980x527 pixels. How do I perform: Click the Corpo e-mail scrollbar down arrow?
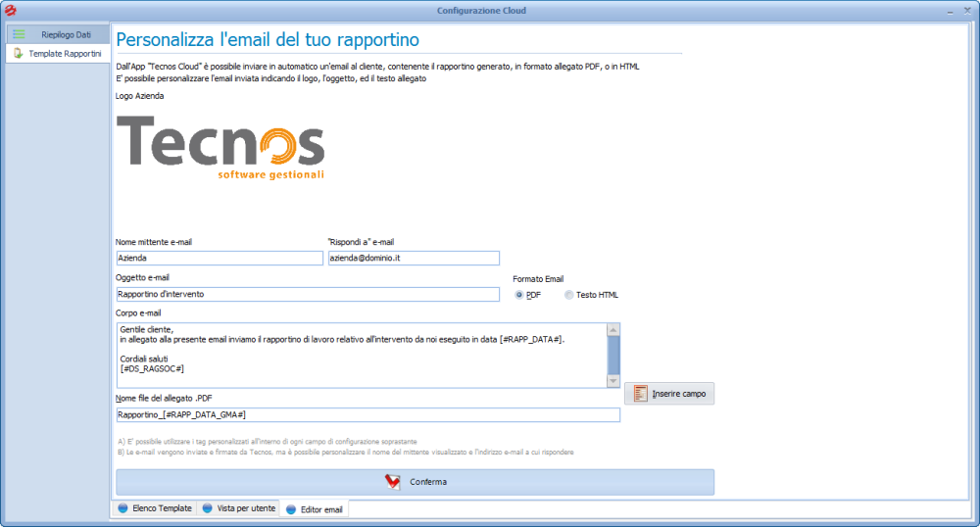point(613,381)
